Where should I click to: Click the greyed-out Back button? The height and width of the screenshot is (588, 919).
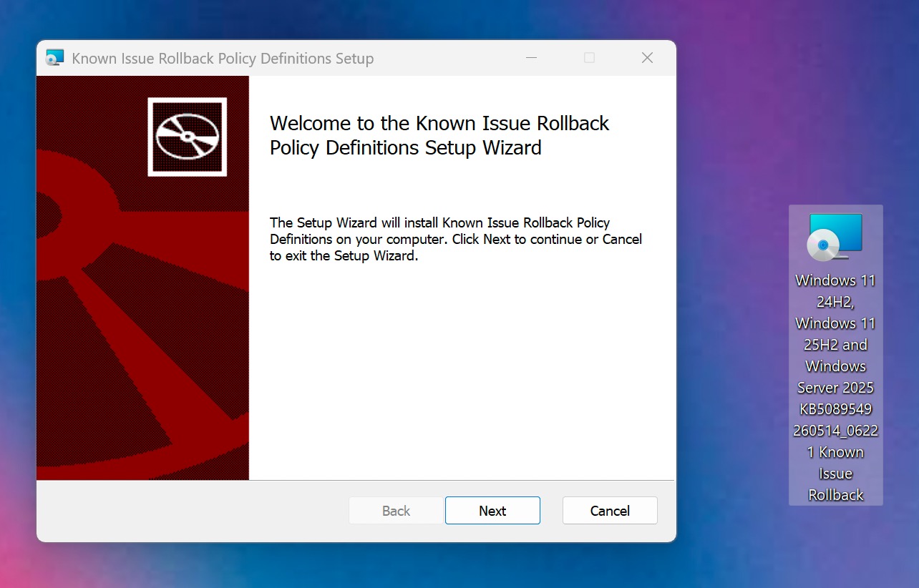(396, 511)
